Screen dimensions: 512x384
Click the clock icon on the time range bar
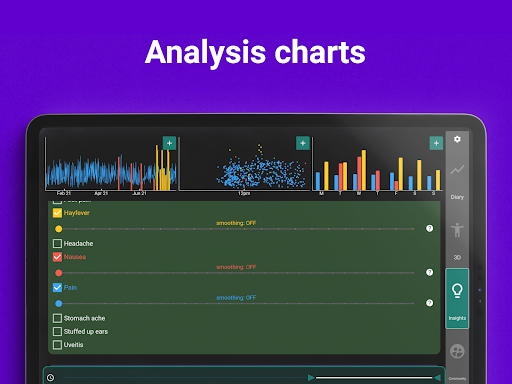pyautogui.click(x=50, y=378)
